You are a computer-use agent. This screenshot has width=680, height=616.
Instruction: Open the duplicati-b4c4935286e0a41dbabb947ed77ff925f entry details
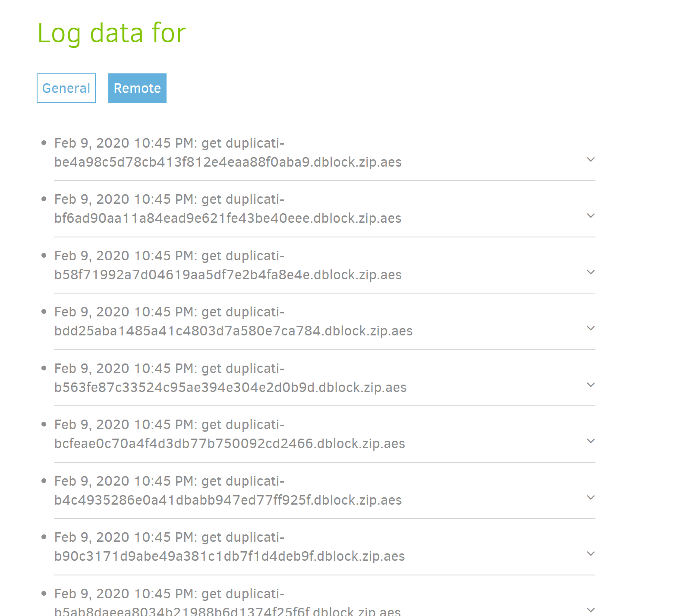coord(591,498)
